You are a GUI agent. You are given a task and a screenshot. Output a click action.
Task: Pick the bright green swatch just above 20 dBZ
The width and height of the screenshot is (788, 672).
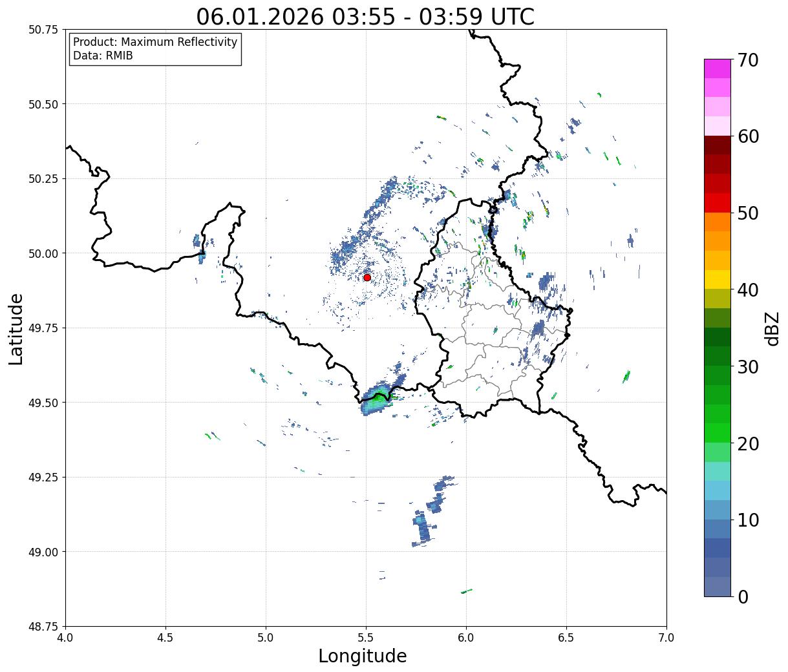(718, 433)
